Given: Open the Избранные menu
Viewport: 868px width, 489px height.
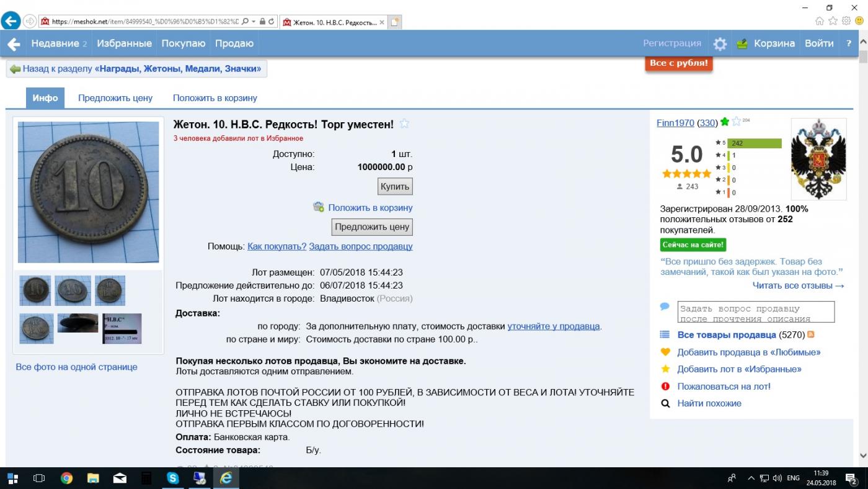Looking at the screenshot, I should click(x=125, y=43).
